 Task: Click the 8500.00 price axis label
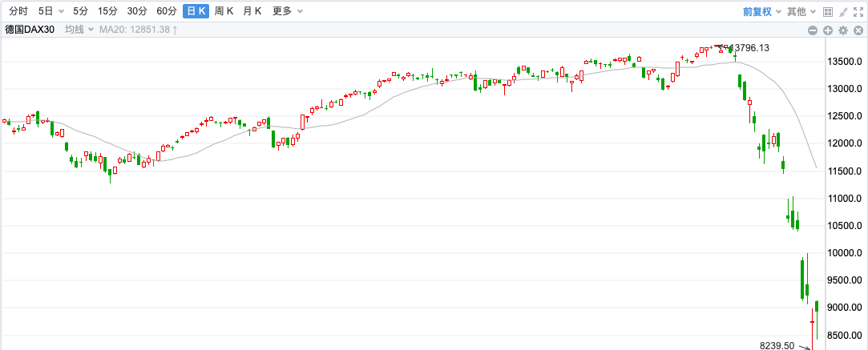[x=845, y=336]
